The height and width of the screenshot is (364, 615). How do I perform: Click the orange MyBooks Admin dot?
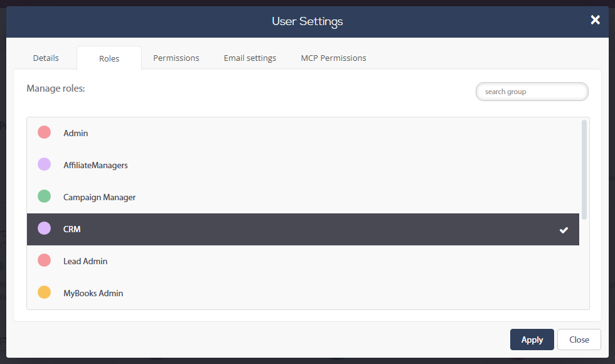(45, 292)
